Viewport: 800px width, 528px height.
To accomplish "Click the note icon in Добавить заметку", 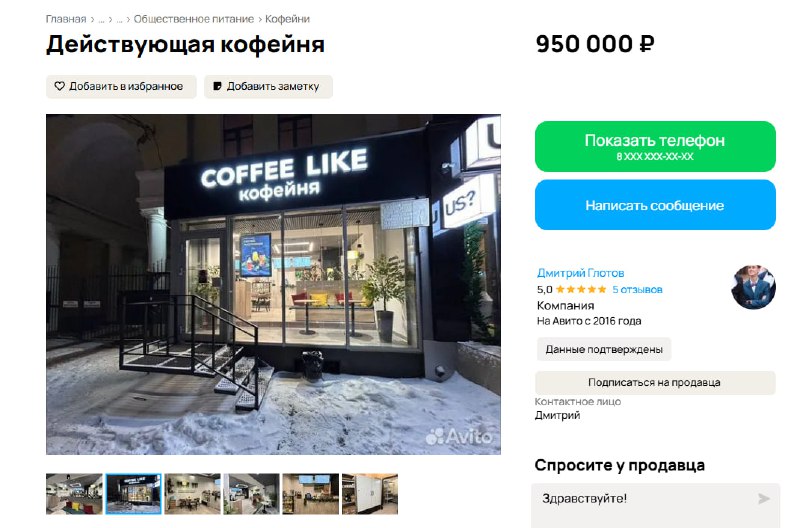I will [x=217, y=86].
